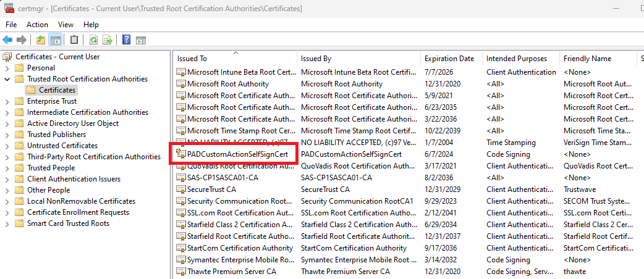Click certificate icon for Symantec Enterprise Mobile Root
This screenshot has height=279, width=644.
180,260
